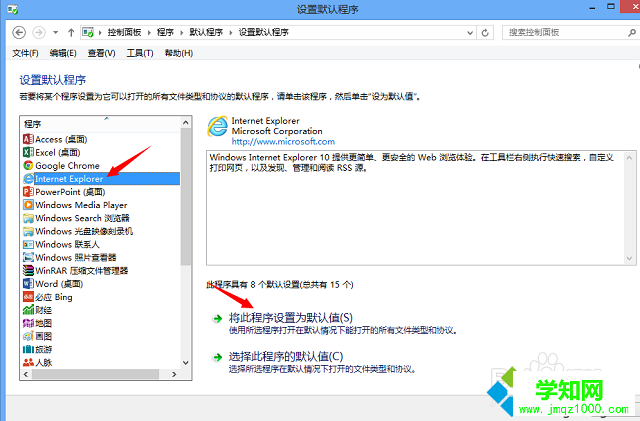Select the "Word (桌面)" entry text
Screen dimensions: 640x421
click(x=59, y=284)
